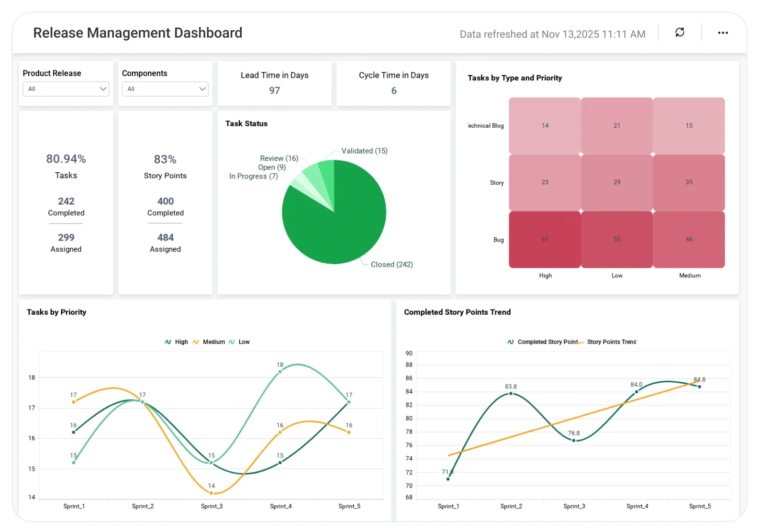Select the 299 Assigned tasks value
The width and height of the screenshot is (759, 532).
66,237
